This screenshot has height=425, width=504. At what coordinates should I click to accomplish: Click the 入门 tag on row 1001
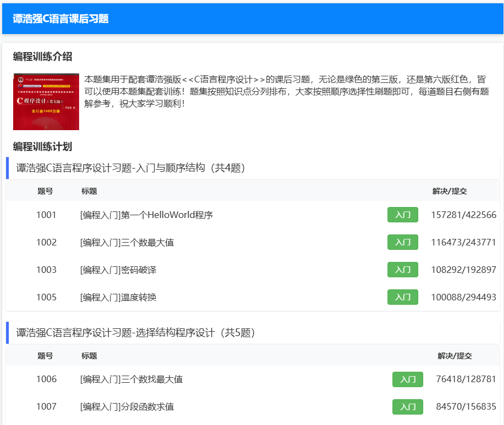tap(403, 215)
